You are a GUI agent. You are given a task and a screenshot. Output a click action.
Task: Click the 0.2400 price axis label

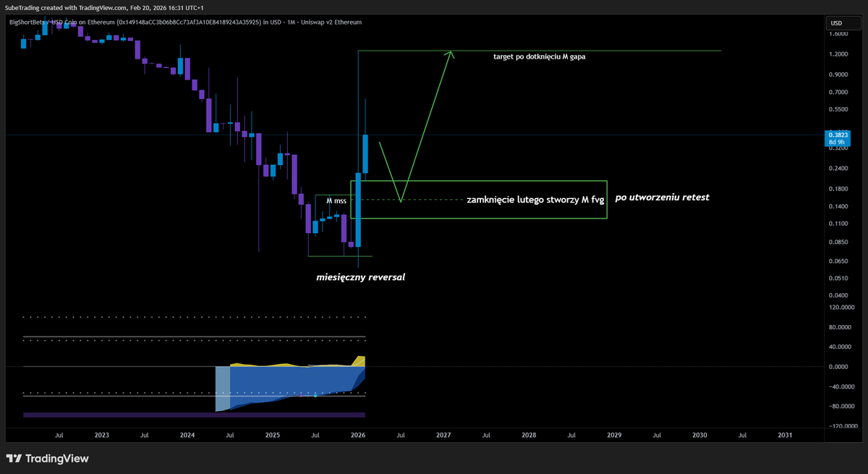coord(838,169)
